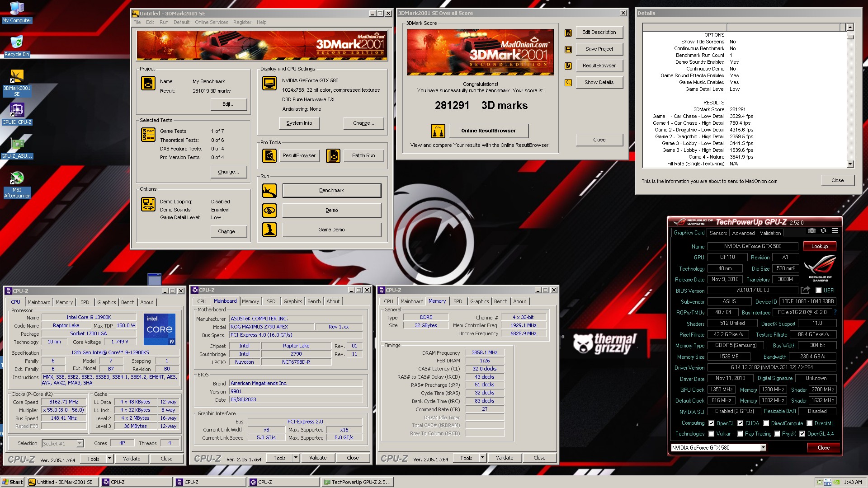Toggle the OpenCL checkbox
Screen dimensions: 868x488
click(x=712, y=423)
